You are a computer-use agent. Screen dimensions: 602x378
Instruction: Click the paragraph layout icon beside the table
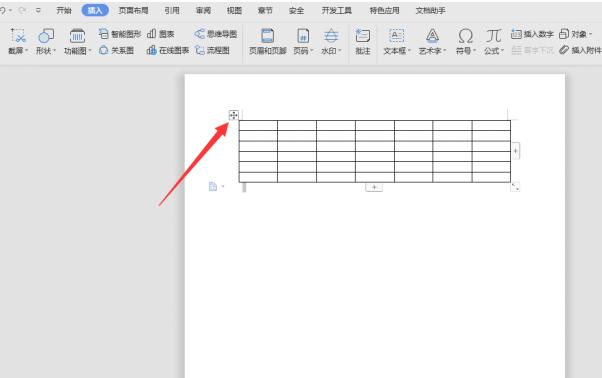click(213, 187)
